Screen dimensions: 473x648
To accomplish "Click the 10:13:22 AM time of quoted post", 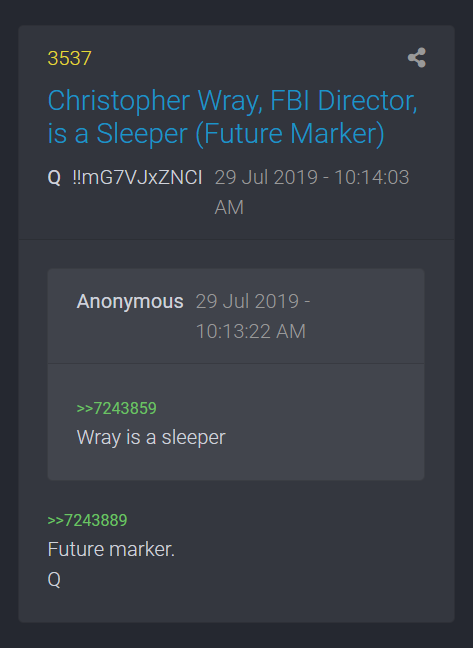I will 251,331.
